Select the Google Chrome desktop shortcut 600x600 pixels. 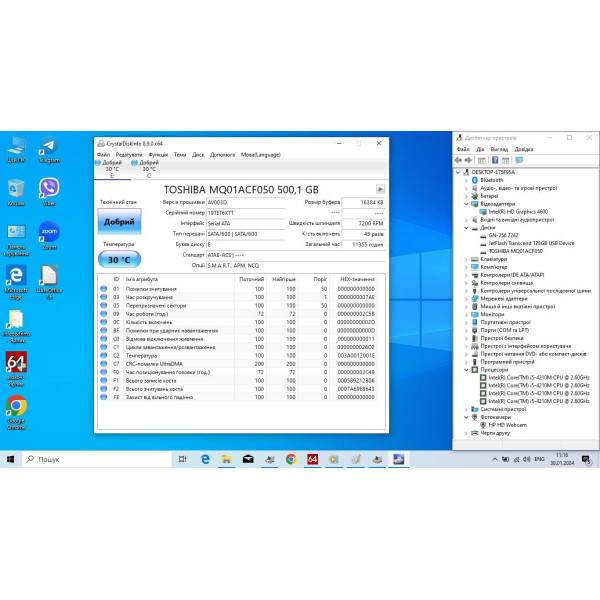16,412
